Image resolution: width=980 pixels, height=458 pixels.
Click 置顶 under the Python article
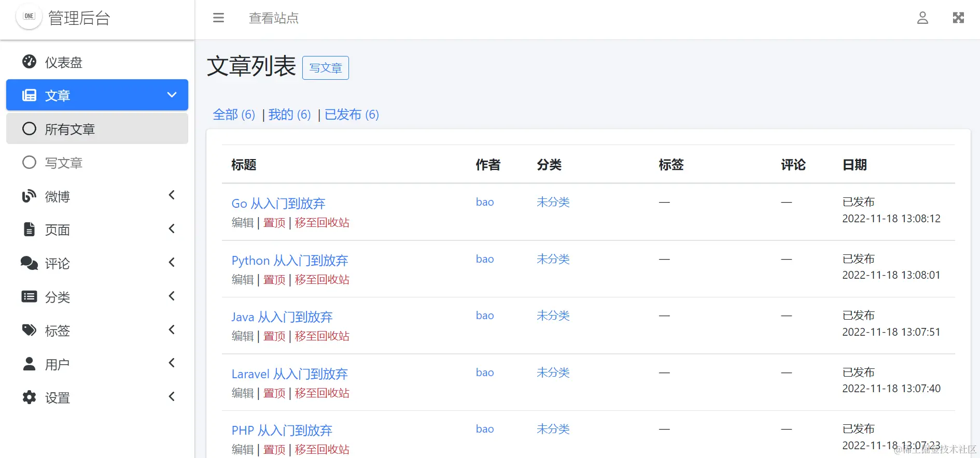point(274,280)
